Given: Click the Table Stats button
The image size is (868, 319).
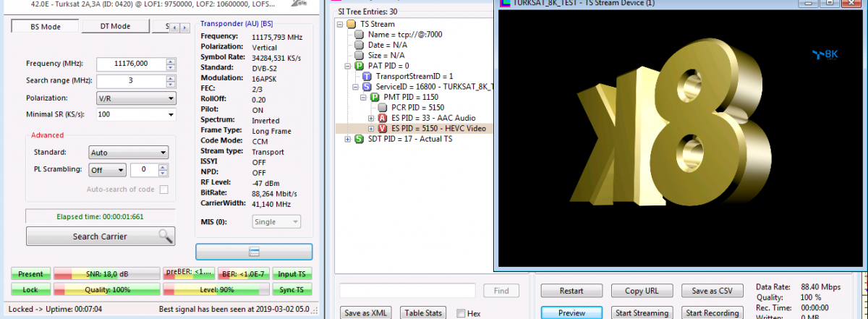Looking at the screenshot, I should point(423,312).
